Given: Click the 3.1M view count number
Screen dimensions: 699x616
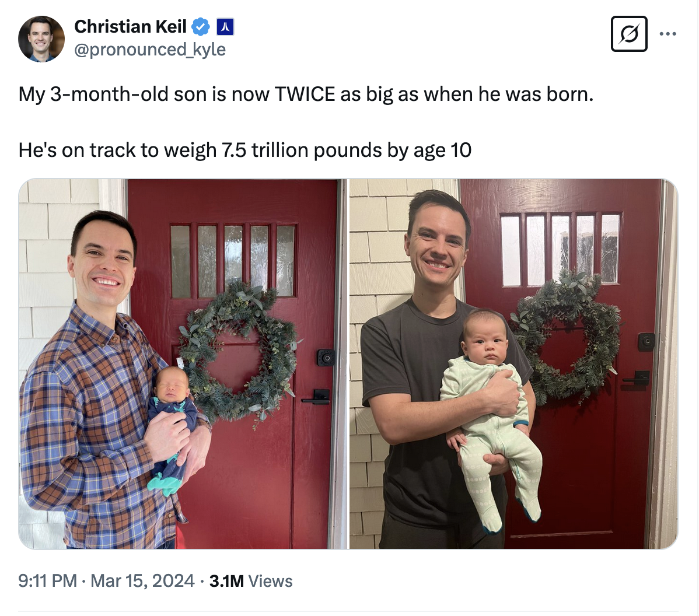Looking at the screenshot, I should pyautogui.click(x=226, y=581).
